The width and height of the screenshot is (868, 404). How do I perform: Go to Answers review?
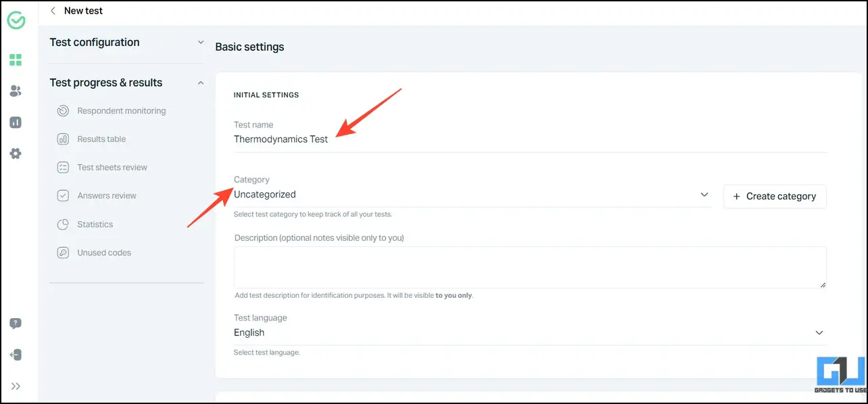pyautogui.click(x=97, y=196)
